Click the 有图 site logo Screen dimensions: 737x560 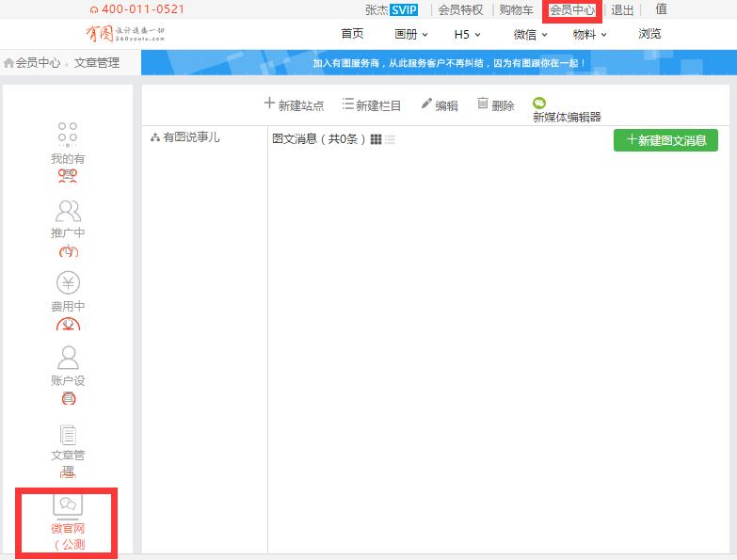[x=125, y=33]
